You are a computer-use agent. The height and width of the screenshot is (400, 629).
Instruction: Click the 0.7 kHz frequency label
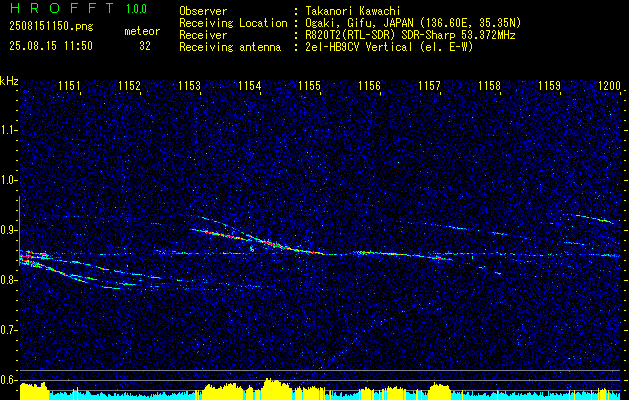coord(8,330)
